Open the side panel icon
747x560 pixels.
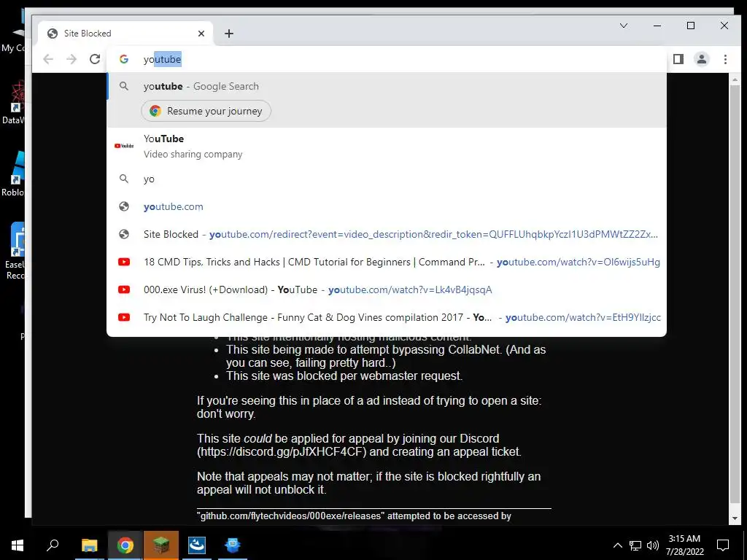coord(678,59)
